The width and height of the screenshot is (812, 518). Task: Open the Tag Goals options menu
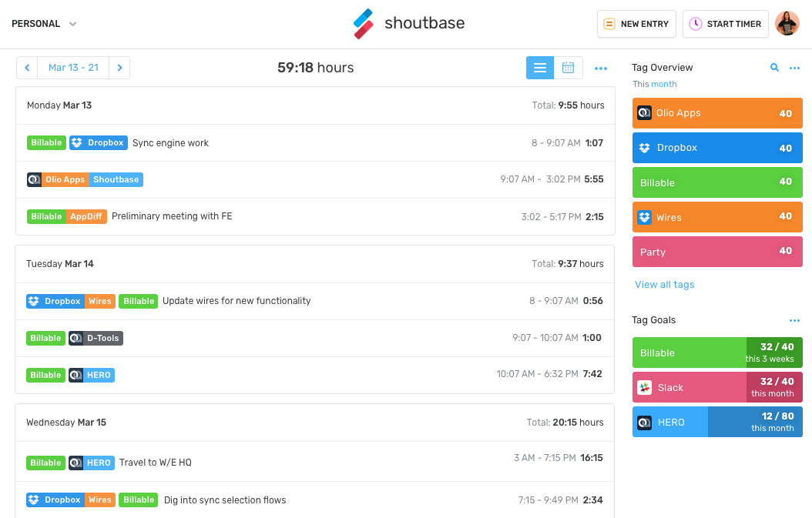tap(794, 319)
